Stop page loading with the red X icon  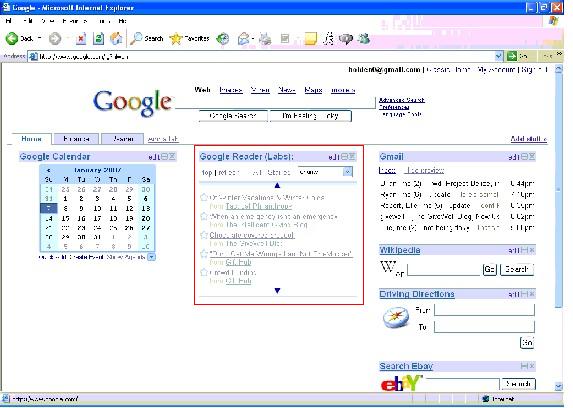coord(81,38)
